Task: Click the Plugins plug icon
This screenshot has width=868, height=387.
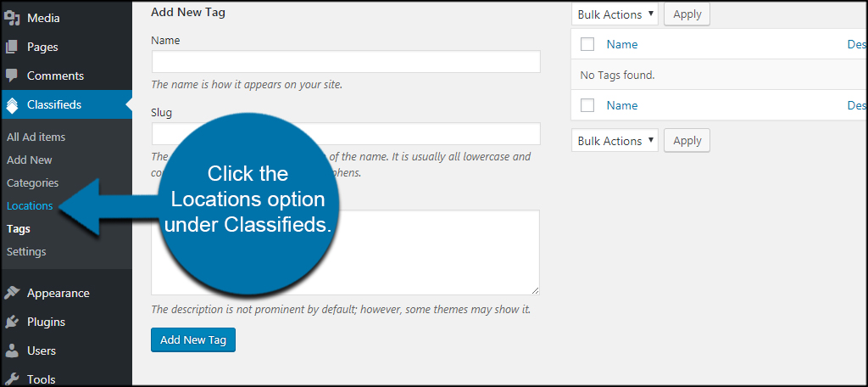Action: [x=12, y=322]
